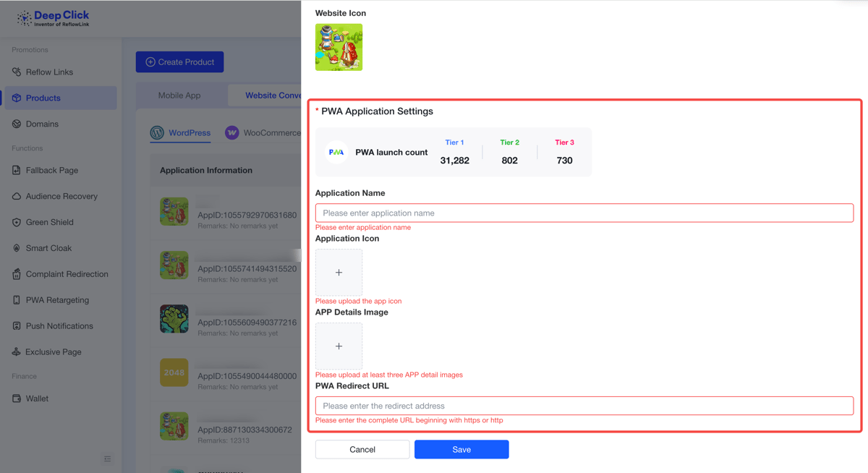Click the Exclusive Page icon

(x=17, y=352)
